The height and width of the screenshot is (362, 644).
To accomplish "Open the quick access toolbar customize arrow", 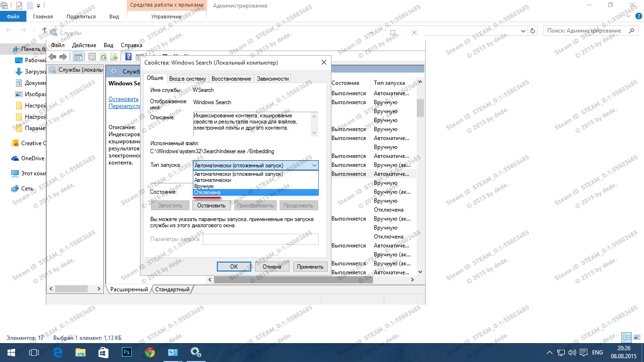I will click(x=38, y=6).
